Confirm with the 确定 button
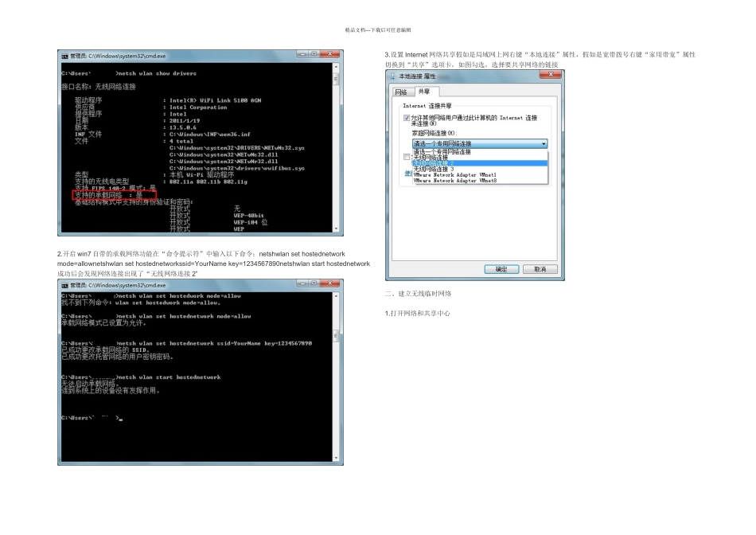 point(501,269)
